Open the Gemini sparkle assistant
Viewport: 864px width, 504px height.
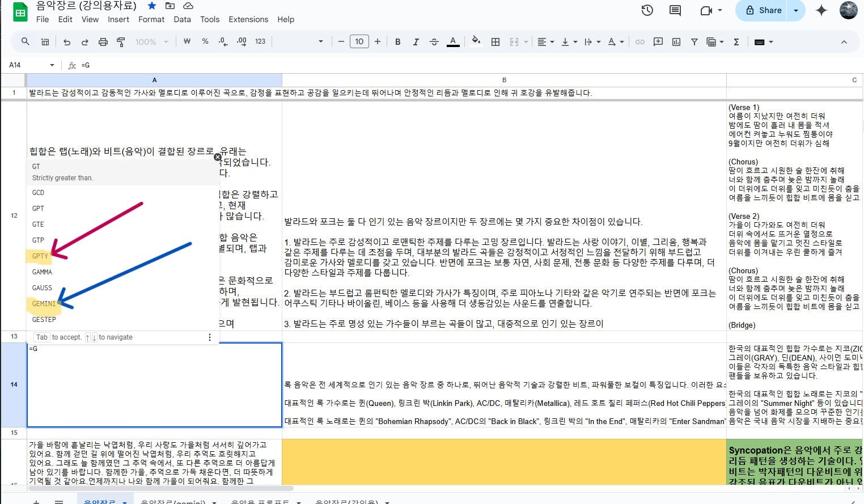click(821, 10)
